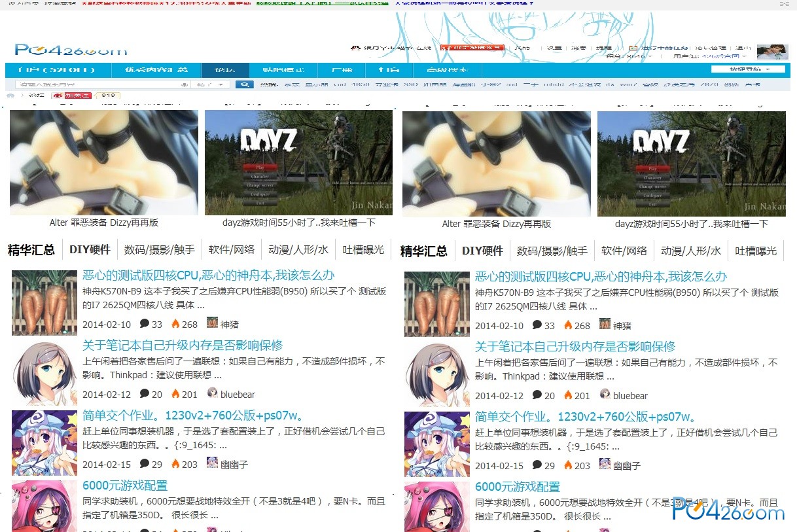This screenshot has width=797, height=532.
Task: Click the comment bubble icon beside 33, left column
Action: coord(145,323)
